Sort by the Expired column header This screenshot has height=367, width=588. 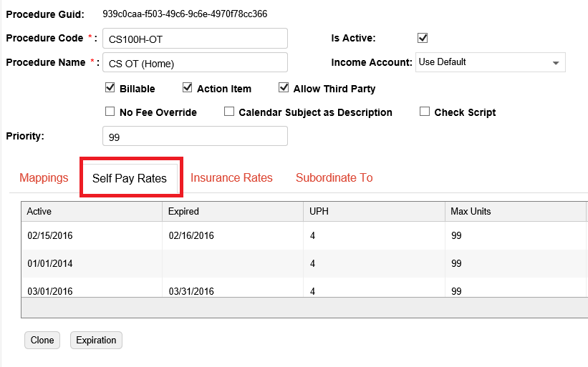233,212
